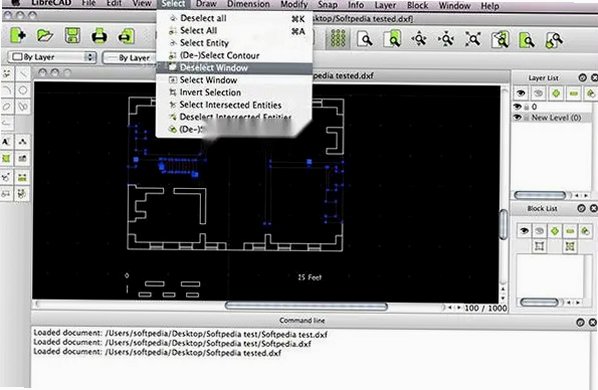Screen dimensions: 598x390
Task: Insert the active block from the Block List
Action: 570,246
